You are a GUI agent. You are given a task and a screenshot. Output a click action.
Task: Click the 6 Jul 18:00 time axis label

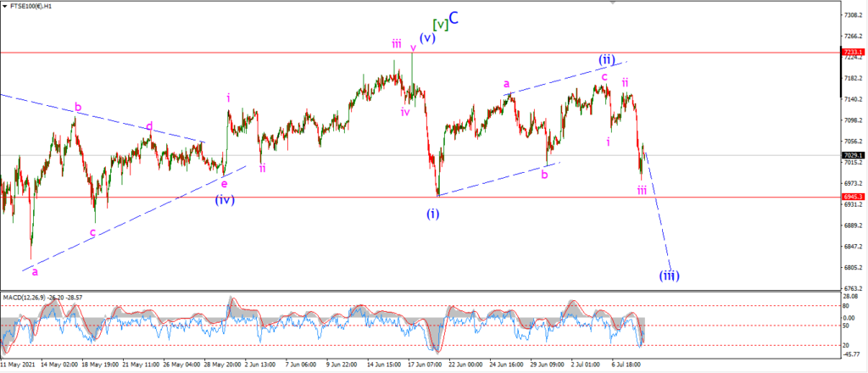coord(627,365)
